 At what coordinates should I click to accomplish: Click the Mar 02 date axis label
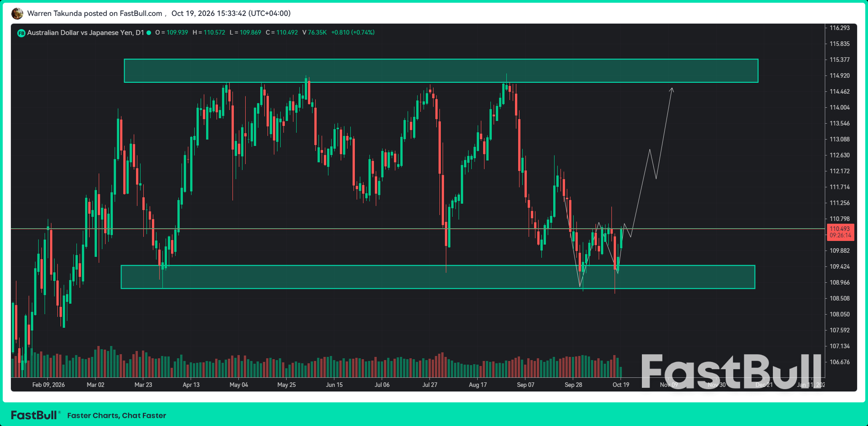pos(96,385)
